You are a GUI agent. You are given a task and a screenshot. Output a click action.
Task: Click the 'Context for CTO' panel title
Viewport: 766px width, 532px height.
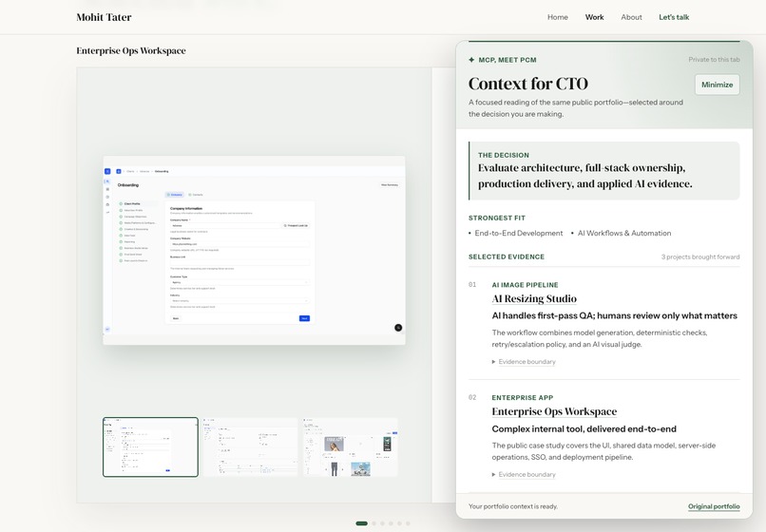pyautogui.click(x=528, y=84)
